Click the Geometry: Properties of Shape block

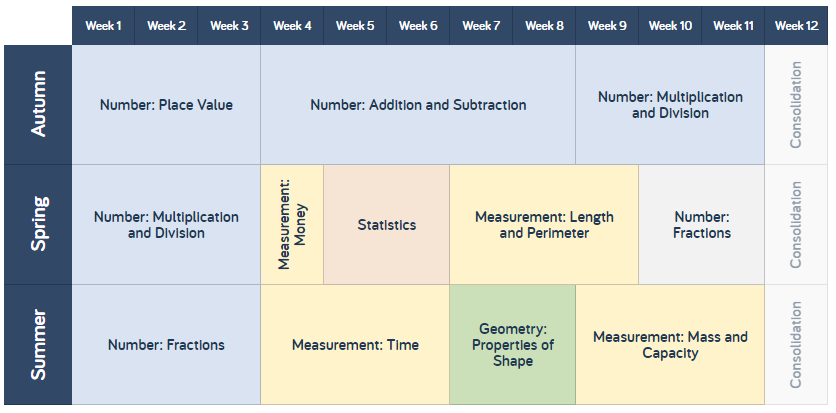[x=512, y=345]
